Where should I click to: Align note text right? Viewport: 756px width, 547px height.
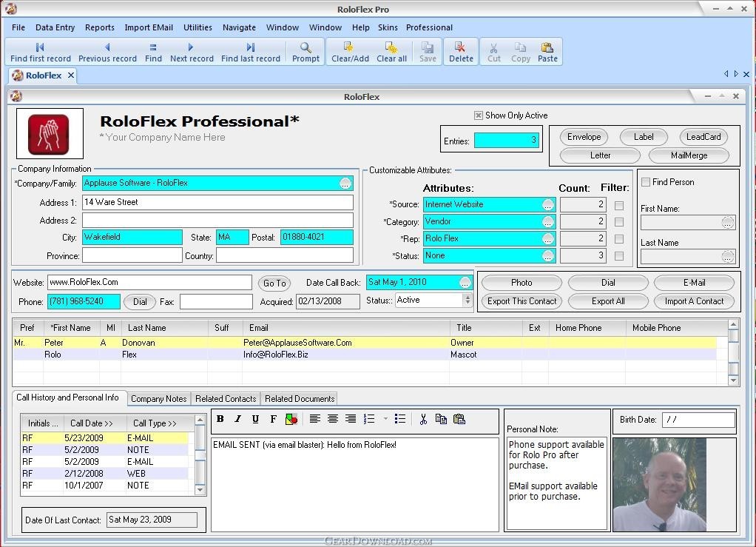(x=351, y=419)
